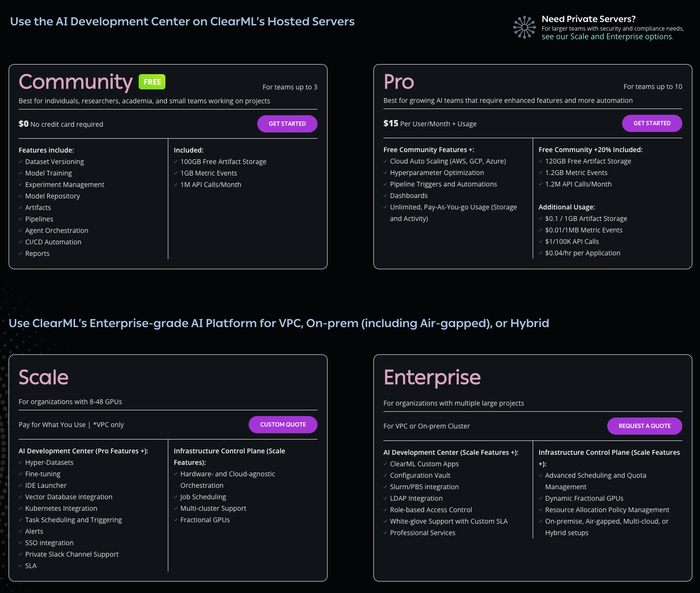Click the checkmark next to $1/100K API Calls
This screenshot has width=700, height=593.
coord(541,242)
